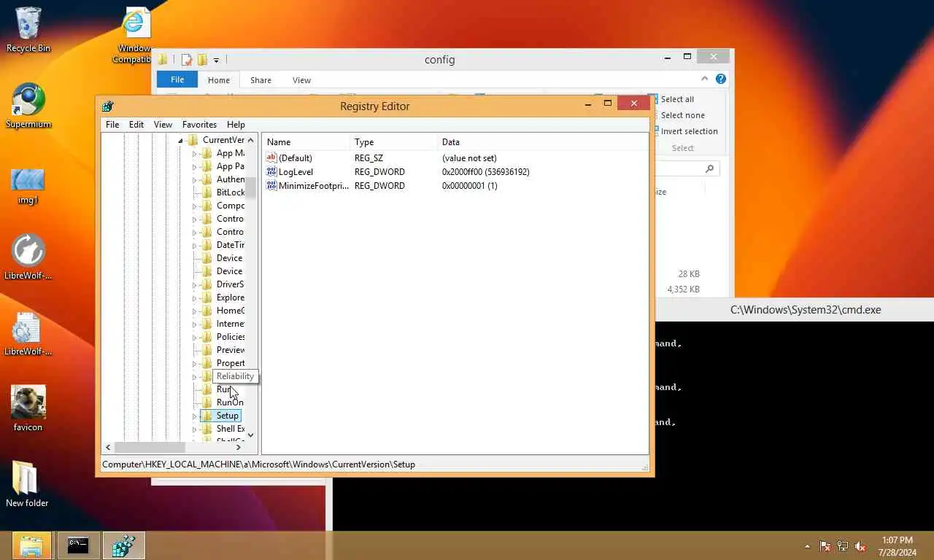Click the volume speaker tray icon
Viewport: 934px width, 560px height.
click(860, 545)
